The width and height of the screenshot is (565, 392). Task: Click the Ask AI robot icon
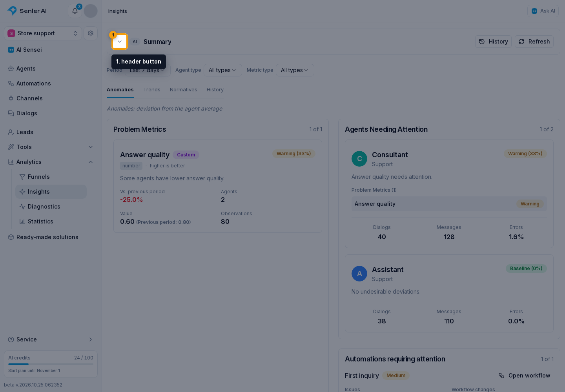pos(534,11)
